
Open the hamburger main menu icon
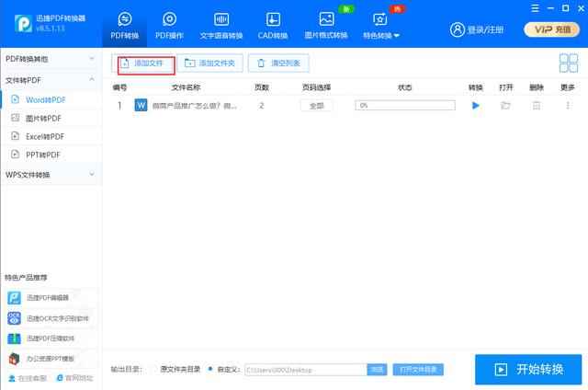[x=535, y=8]
